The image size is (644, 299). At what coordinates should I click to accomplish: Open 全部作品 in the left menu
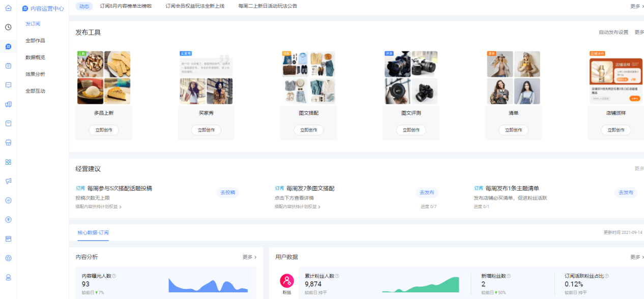[x=35, y=41]
